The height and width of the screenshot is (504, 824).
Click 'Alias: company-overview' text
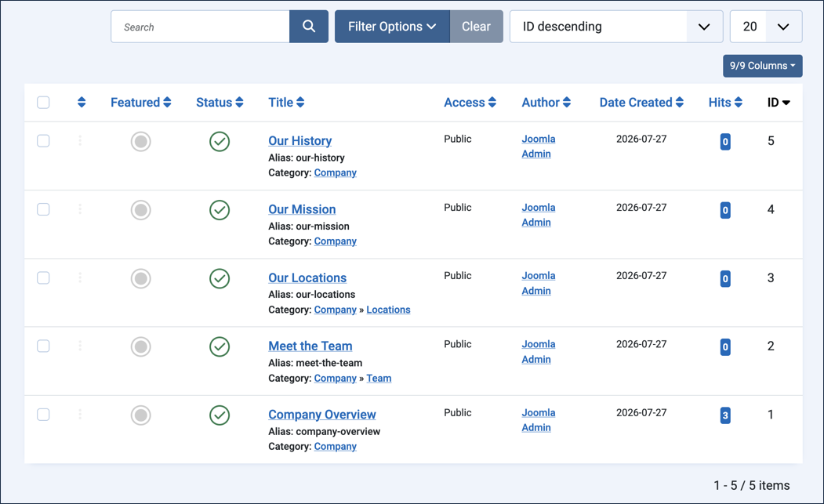tap(325, 431)
